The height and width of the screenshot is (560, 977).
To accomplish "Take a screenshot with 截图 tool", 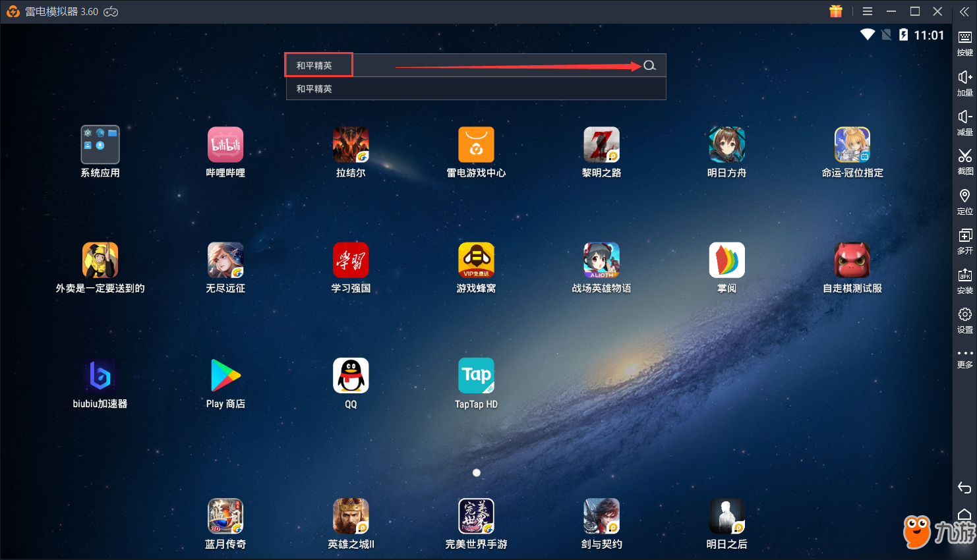I will (964, 162).
